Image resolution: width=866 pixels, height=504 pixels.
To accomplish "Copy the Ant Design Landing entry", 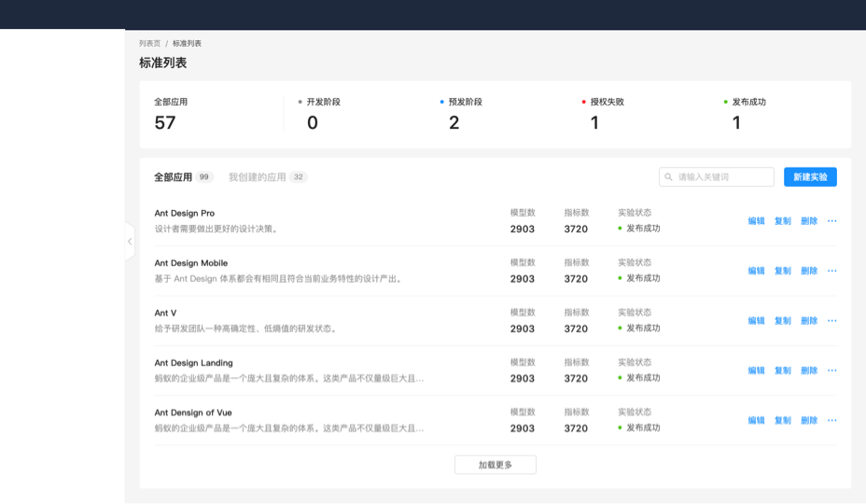I will (x=783, y=371).
